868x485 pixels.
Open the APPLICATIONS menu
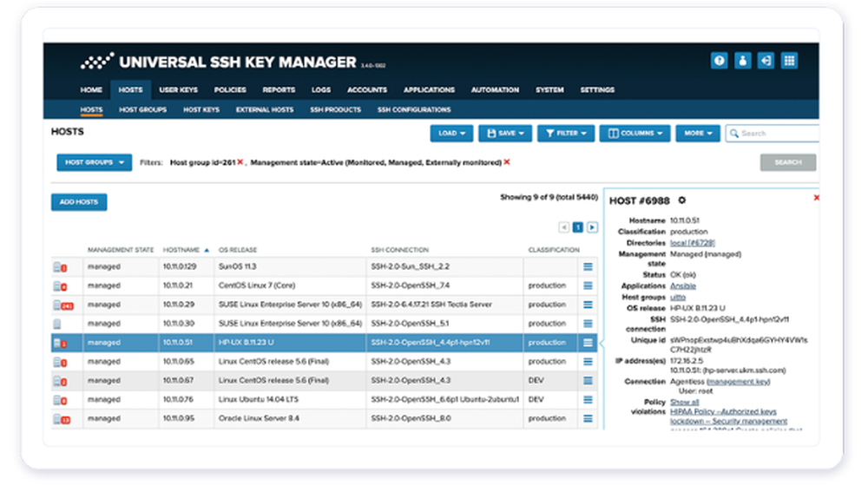click(429, 89)
